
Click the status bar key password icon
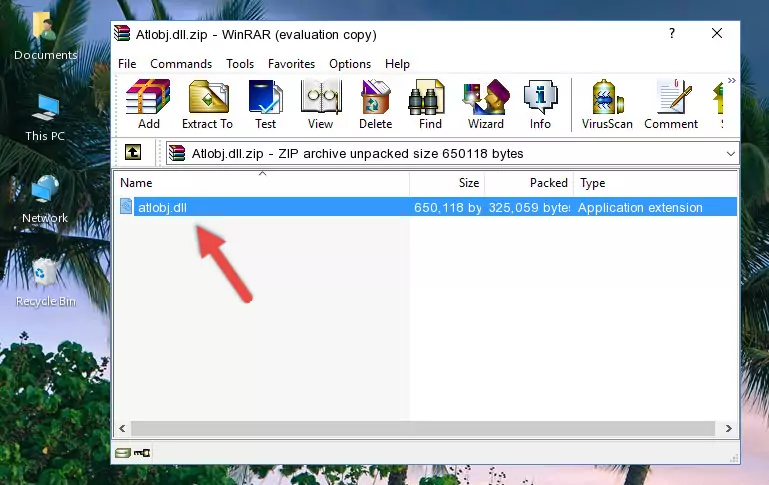142,453
